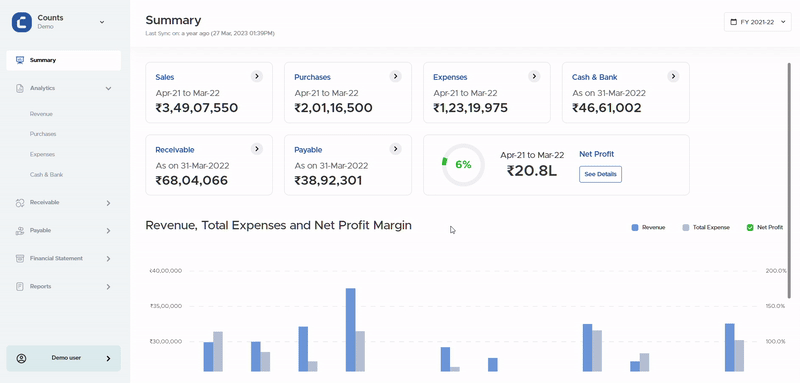
Task: Click the See Details button
Action: coord(601,174)
